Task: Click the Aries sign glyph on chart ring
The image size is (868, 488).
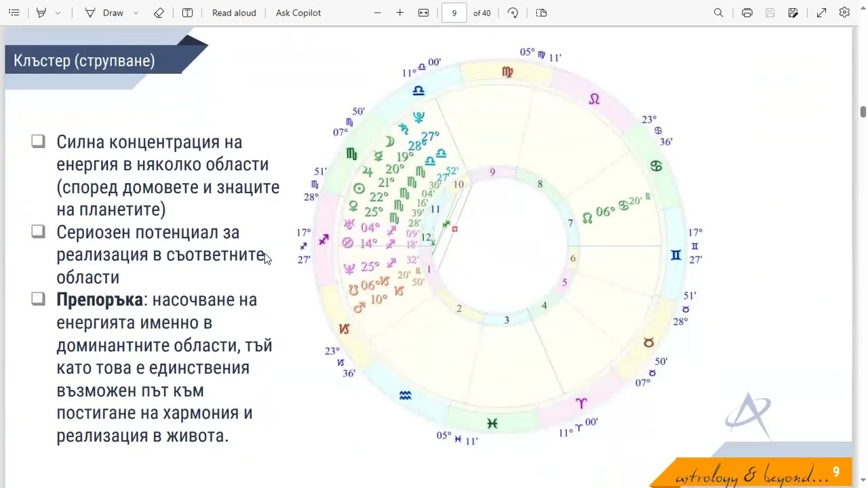Action: [581, 403]
